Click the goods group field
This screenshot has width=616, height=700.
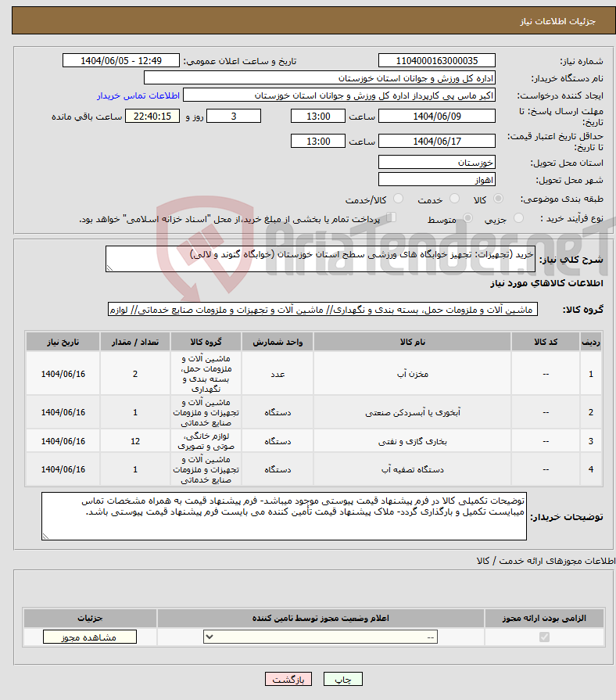323,310
